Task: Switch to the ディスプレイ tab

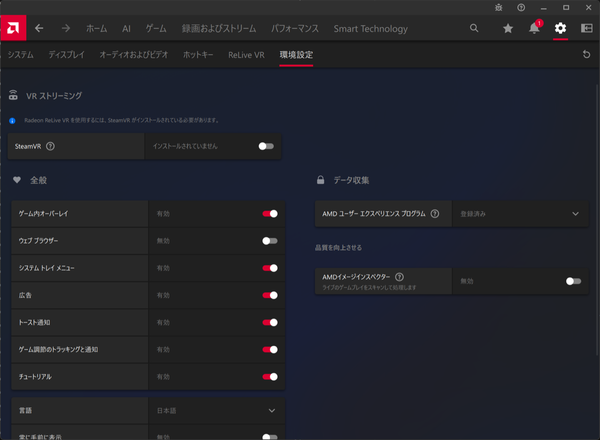Action: tap(67, 55)
